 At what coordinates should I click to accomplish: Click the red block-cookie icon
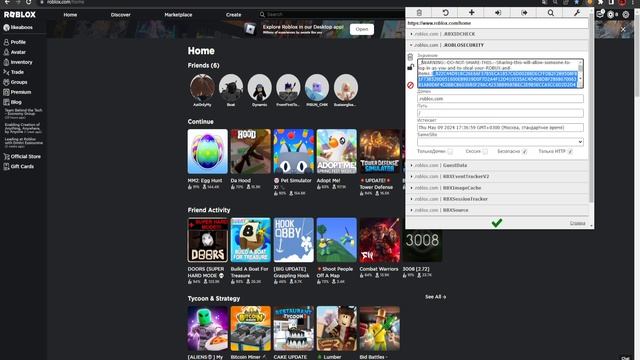(x=411, y=85)
